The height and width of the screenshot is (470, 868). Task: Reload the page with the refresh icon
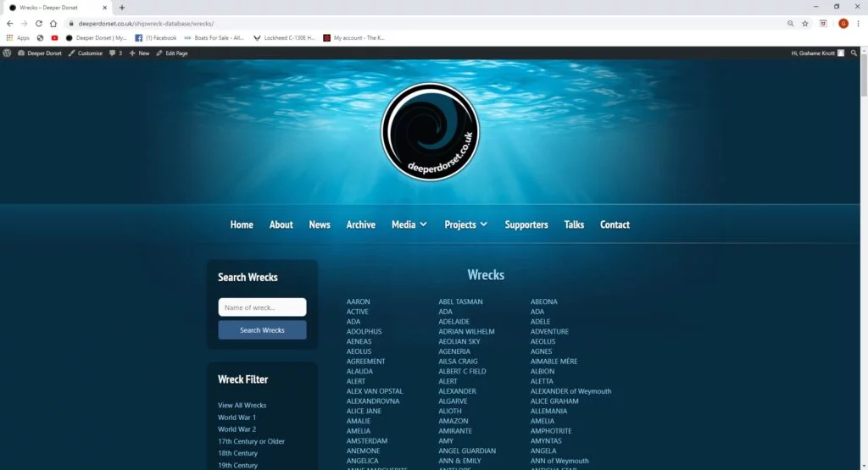point(39,24)
